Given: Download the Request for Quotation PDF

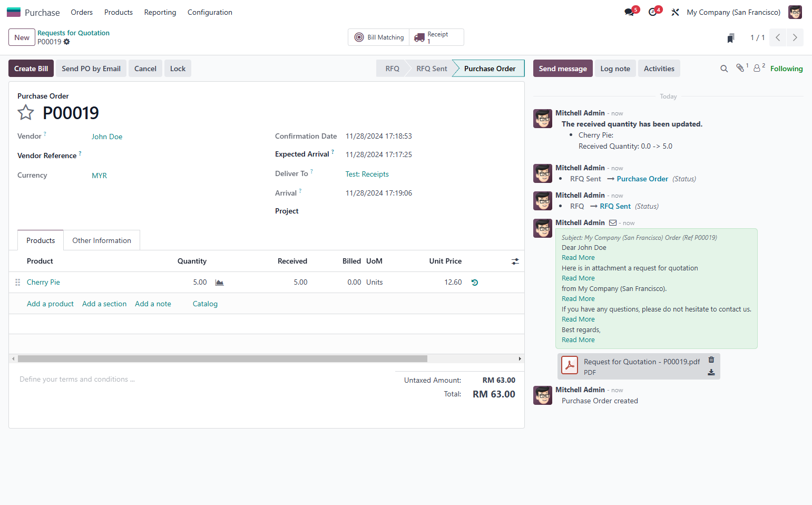Looking at the screenshot, I should (711, 372).
